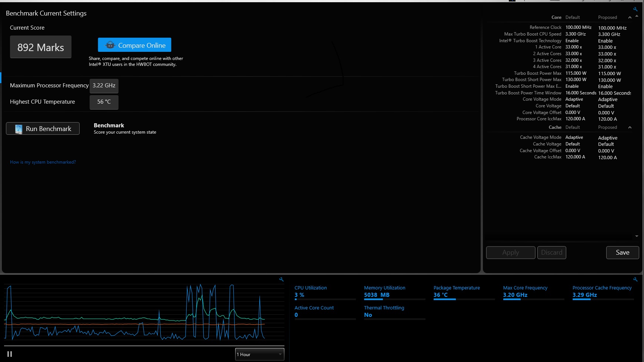Open graph panel wrench settings icon
The image size is (644, 362).
coord(281,279)
